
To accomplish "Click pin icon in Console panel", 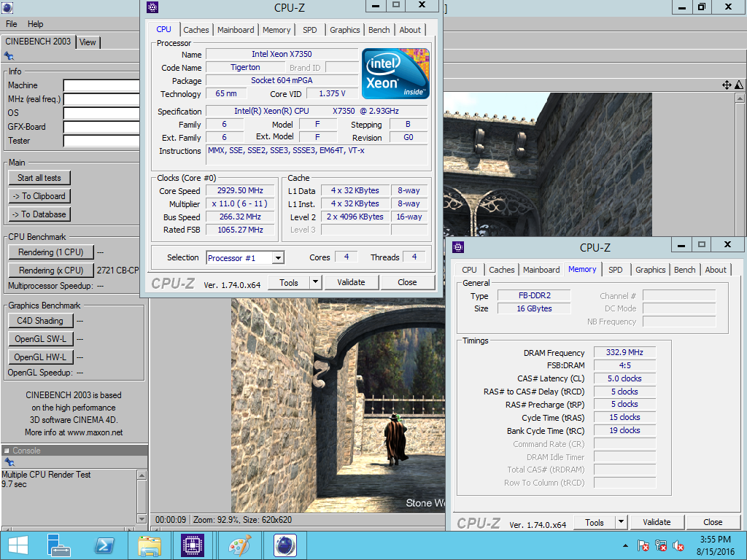I will coord(9,462).
